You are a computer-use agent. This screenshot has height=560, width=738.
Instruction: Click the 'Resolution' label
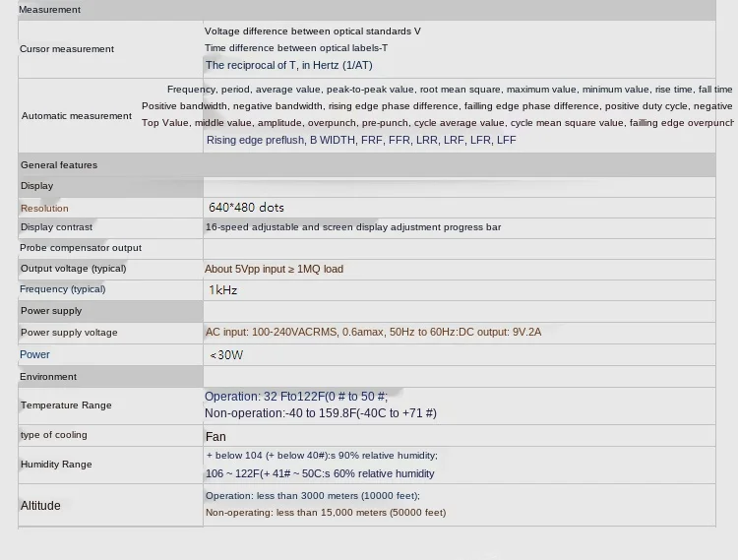coord(44,209)
